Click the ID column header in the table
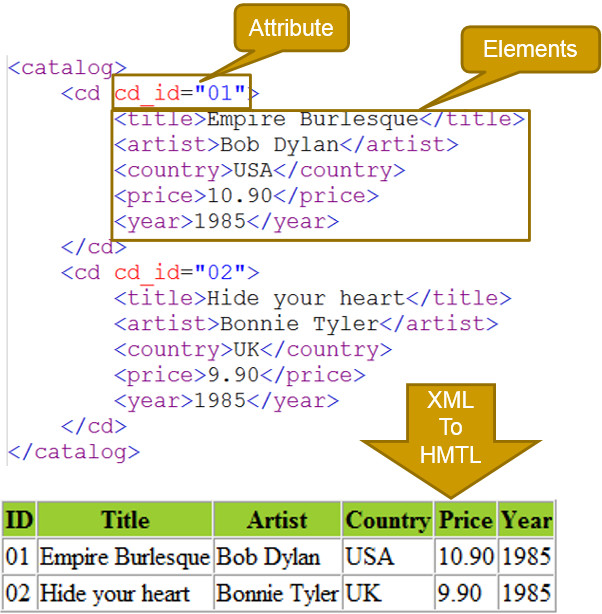The width and height of the screenshot is (602, 614). click(19, 519)
